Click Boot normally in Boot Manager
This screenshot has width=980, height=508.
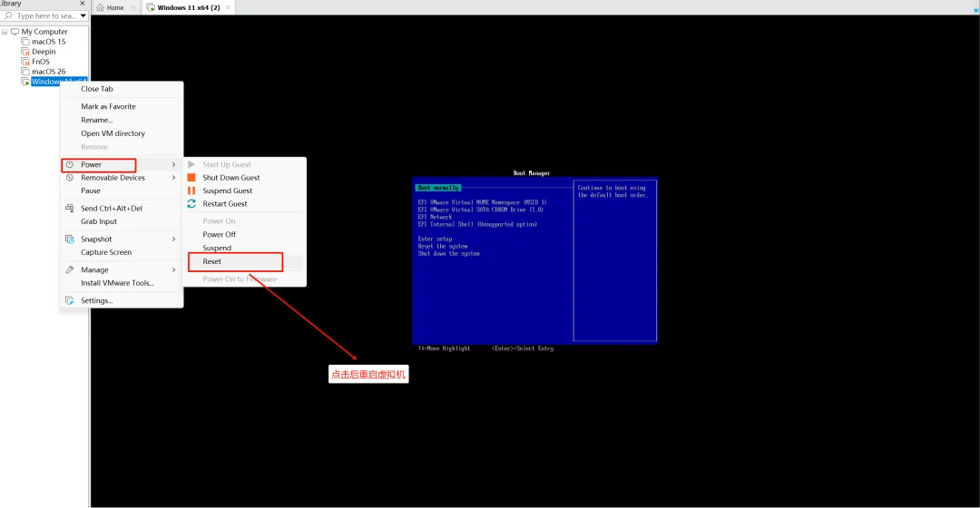point(438,188)
